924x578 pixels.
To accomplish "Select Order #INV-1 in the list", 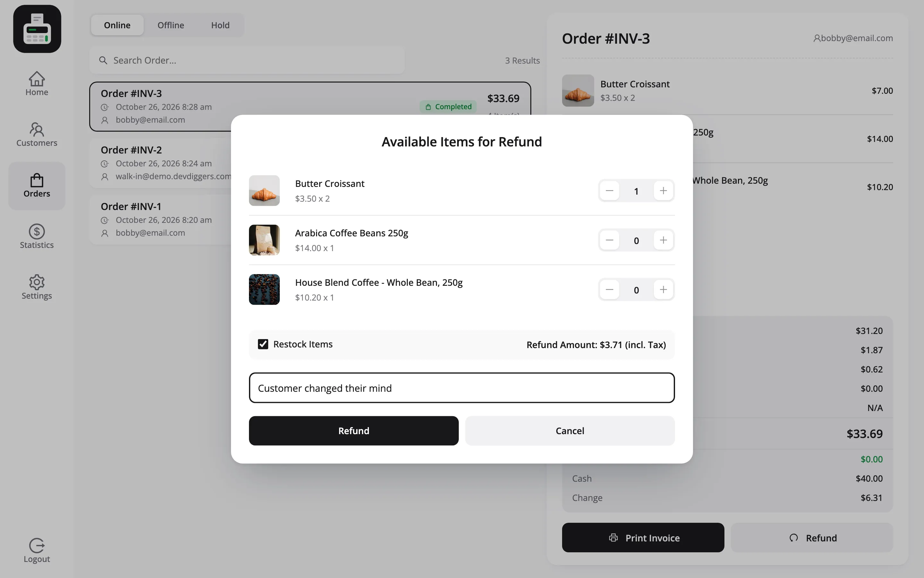I will click(x=160, y=219).
